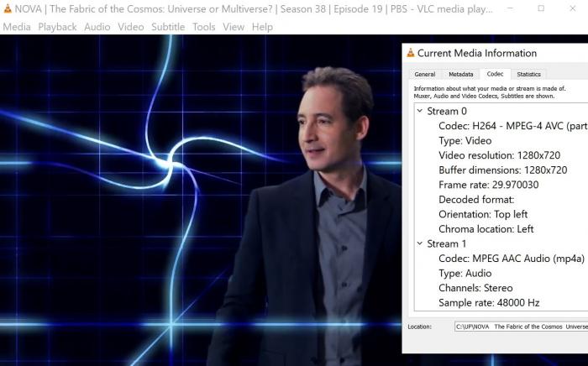Select the H264 - MPEG-4 AVC codec row
Screen dimensions: 588x366
pyautogui.click(x=513, y=126)
